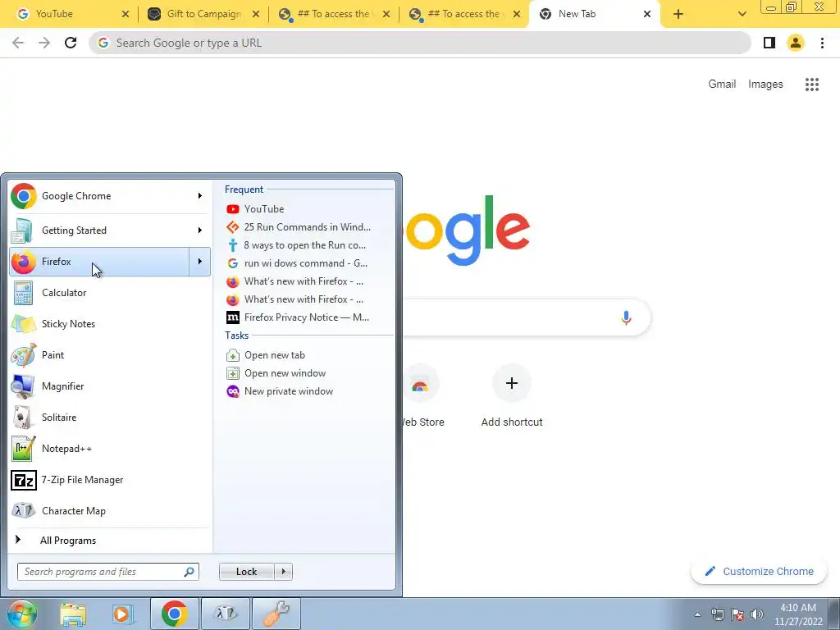This screenshot has width=840, height=630.
Task: Open the Chrome profile avatar
Action: click(x=796, y=43)
